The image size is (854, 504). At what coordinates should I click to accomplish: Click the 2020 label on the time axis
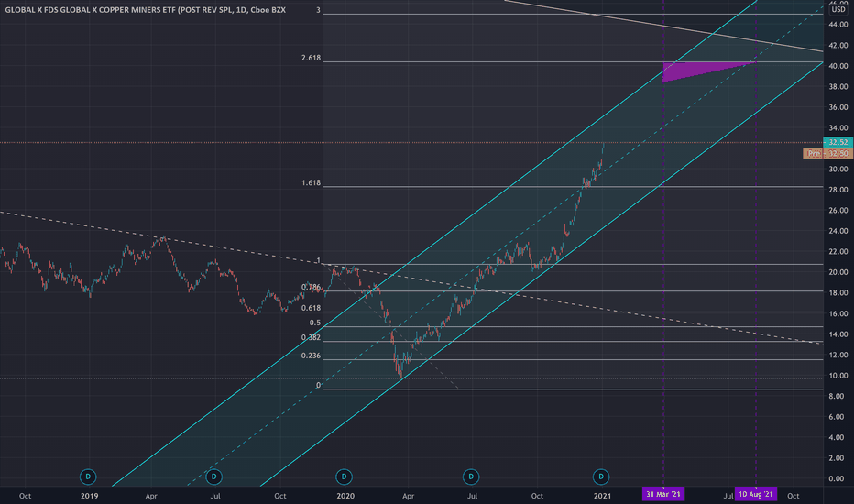(345, 496)
